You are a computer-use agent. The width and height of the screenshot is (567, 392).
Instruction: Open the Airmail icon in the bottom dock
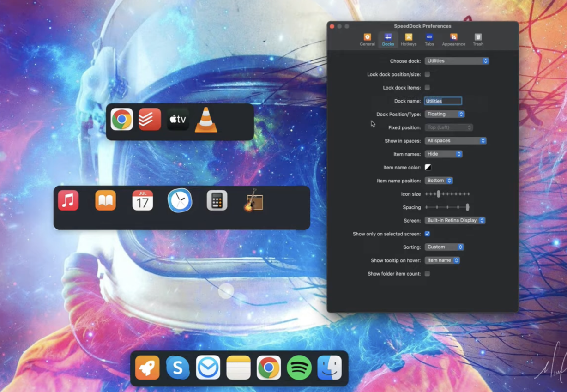[x=208, y=368]
